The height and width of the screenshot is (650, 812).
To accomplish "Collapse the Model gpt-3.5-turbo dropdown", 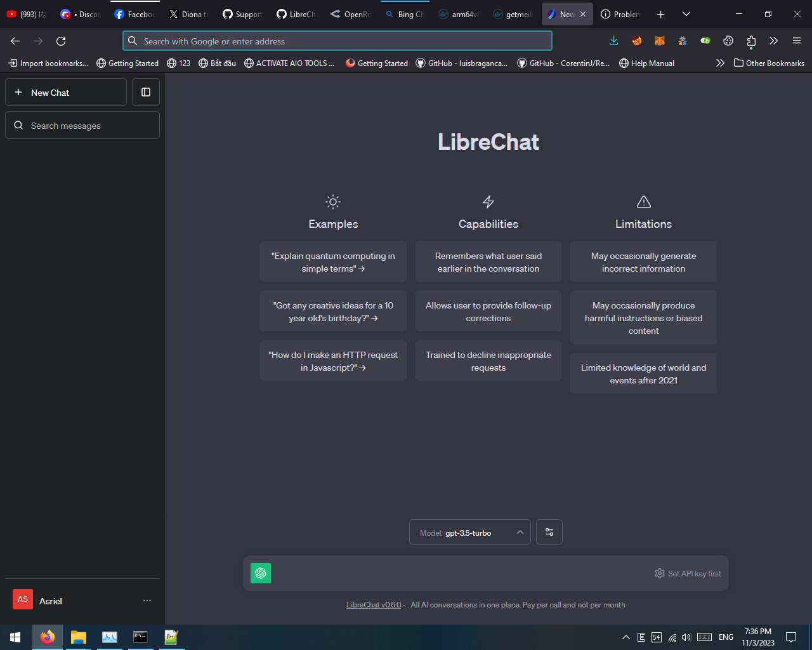I will [x=520, y=532].
